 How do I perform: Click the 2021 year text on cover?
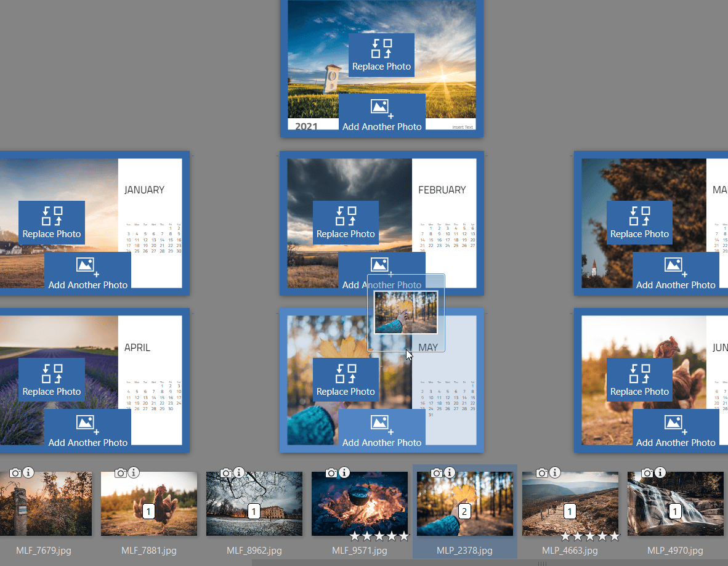click(307, 126)
